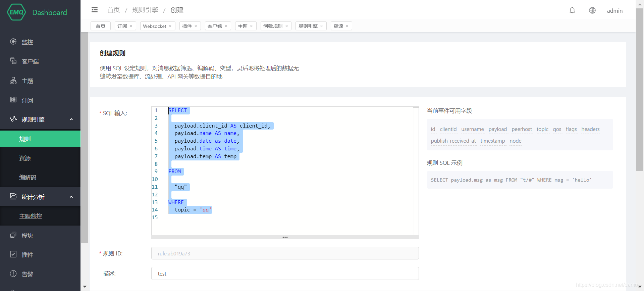Click 规则引擎 in the breadcrumb
The image size is (644, 291).
tap(145, 10)
